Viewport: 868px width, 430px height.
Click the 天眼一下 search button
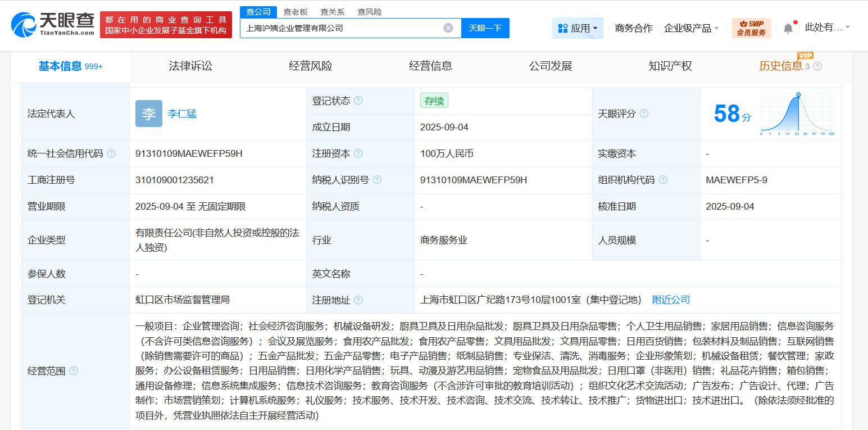485,28
